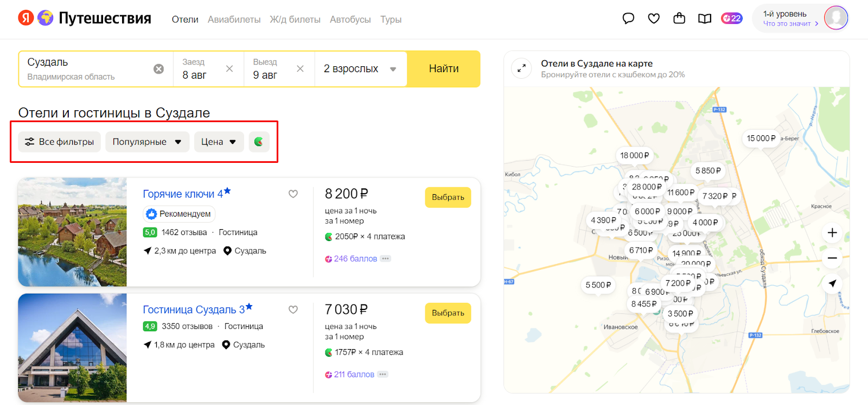
Task: Choose the Горячие ключи hotel with Выбрать
Action: click(448, 197)
